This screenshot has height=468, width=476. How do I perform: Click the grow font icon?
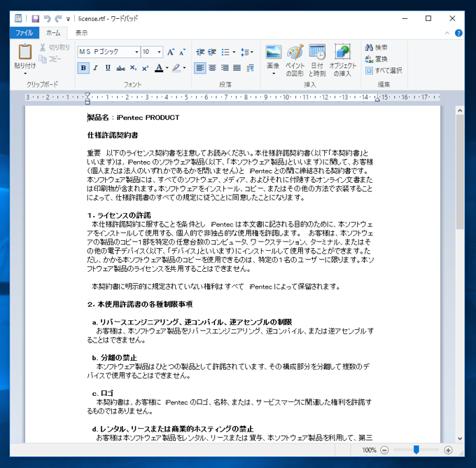(x=171, y=52)
